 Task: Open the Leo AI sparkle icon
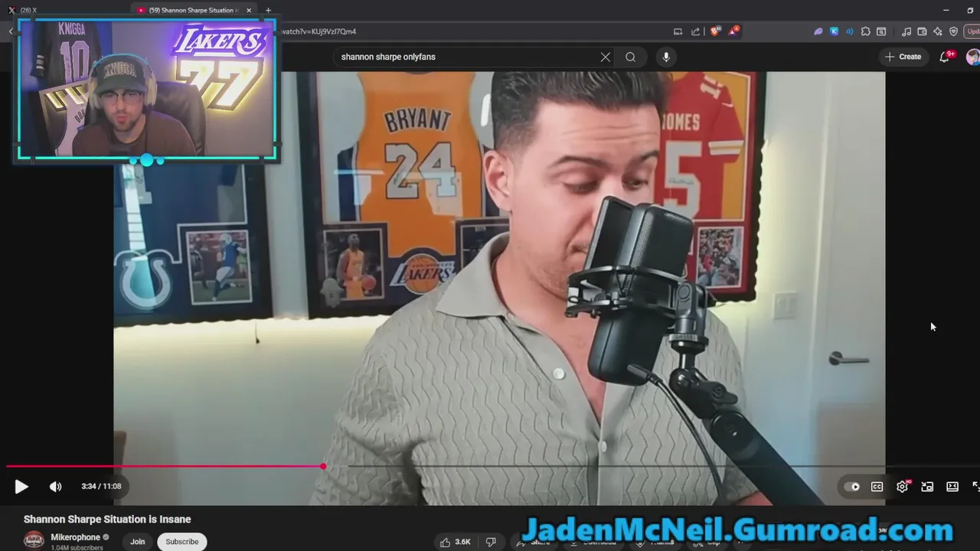coord(938,31)
